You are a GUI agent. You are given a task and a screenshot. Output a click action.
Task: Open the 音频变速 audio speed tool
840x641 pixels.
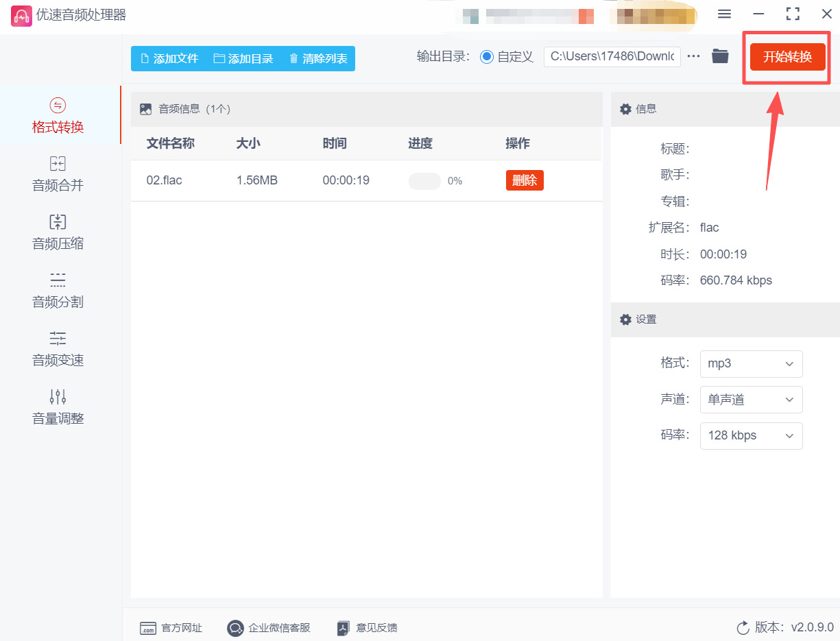[58, 349]
